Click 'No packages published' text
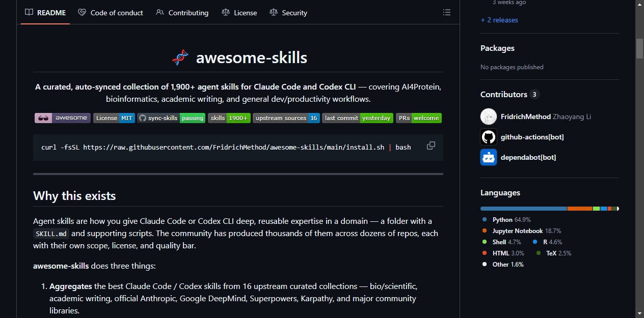Image resolution: width=644 pixels, height=318 pixels. click(x=512, y=67)
